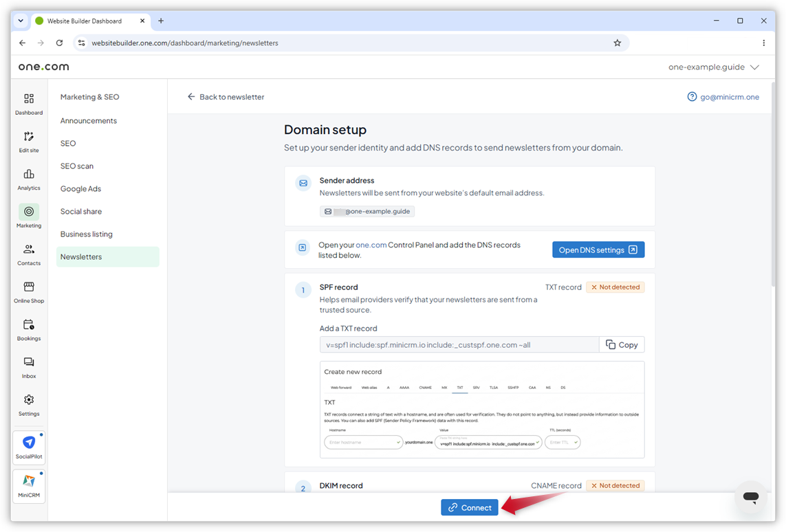Click the CNAME record label
This screenshot has width=786, height=532.
[556, 485]
